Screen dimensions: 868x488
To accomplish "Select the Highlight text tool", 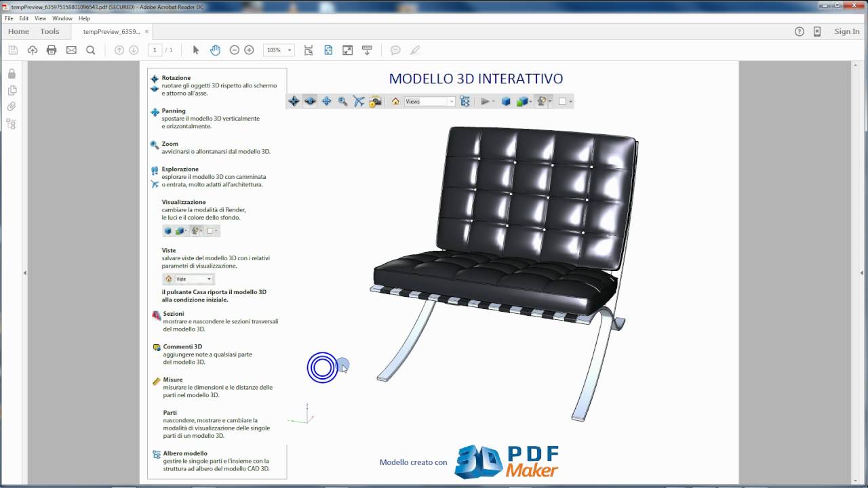I will [x=415, y=50].
